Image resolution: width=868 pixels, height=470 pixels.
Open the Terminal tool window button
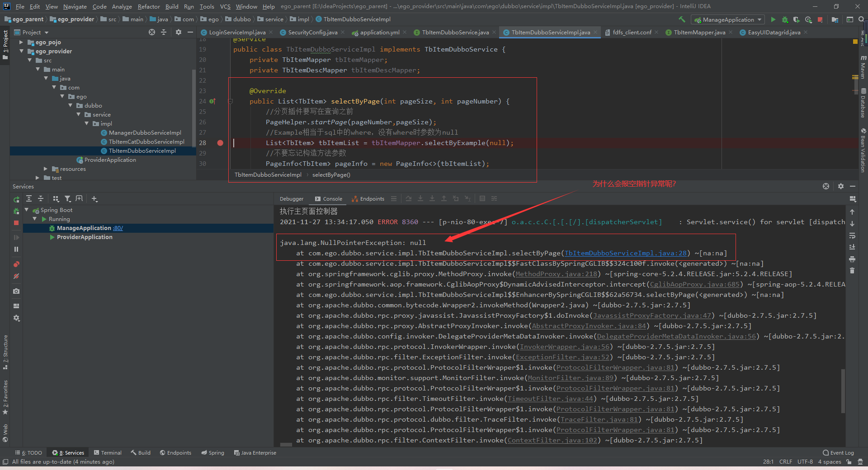coord(108,453)
